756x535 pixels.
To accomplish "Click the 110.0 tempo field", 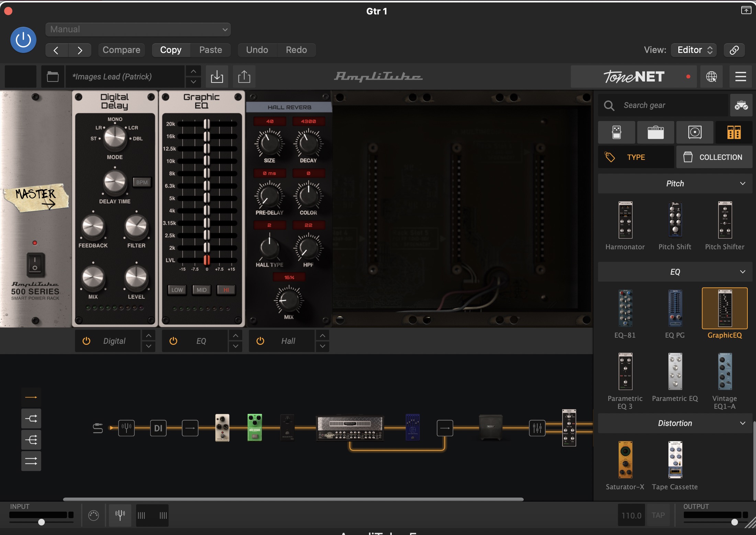I will pos(632,515).
